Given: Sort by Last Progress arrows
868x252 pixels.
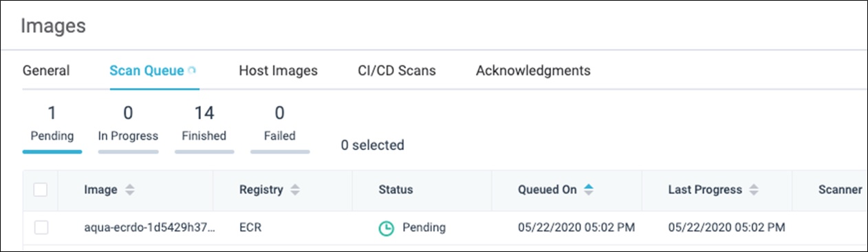Looking at the screenshot, I should [x=754, y=190].
